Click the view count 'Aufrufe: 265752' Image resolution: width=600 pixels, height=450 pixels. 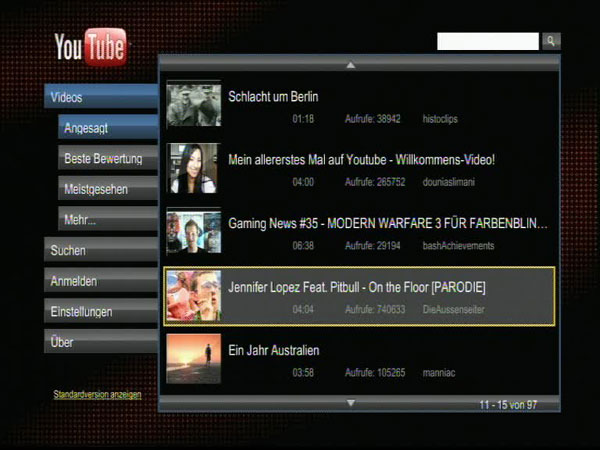[375, 182]
